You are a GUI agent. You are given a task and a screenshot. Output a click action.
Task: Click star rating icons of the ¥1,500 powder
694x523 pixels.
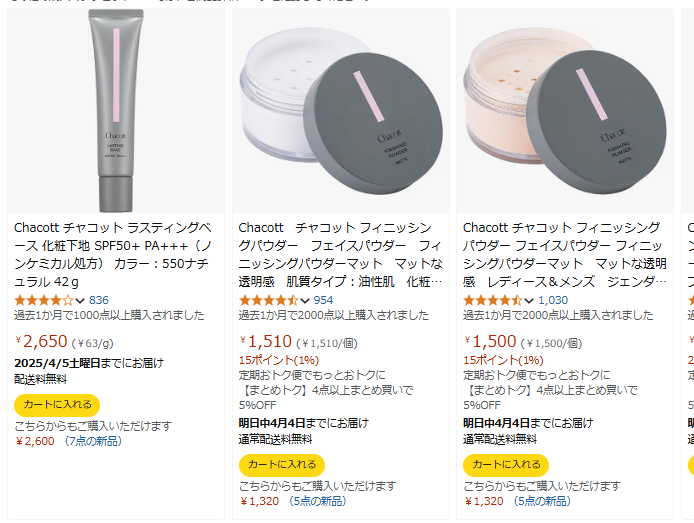coord(493,300)
